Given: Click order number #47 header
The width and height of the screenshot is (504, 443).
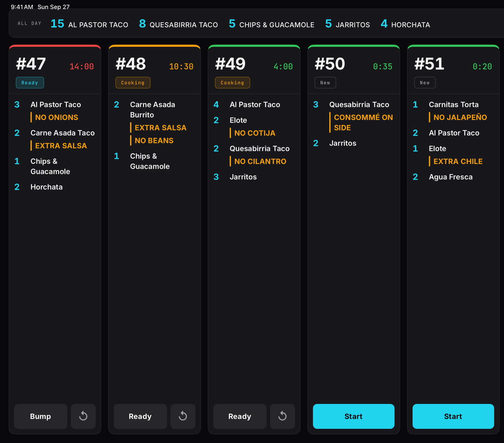Looking at the screenshot, I should click(31, 64).
